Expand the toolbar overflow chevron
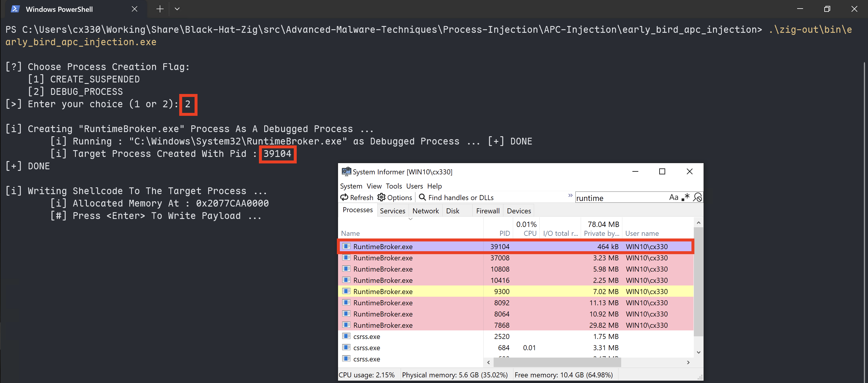The image size is (868, 383). [570, 195]
